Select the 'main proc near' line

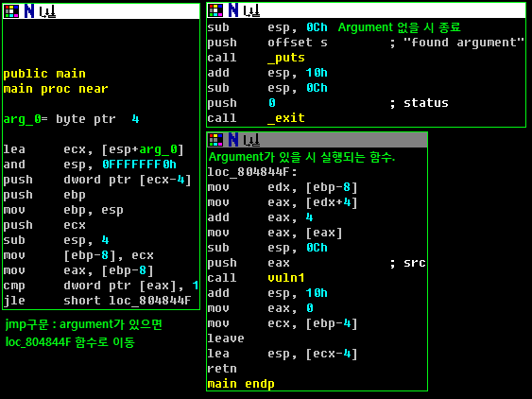[x=56, y=89]
